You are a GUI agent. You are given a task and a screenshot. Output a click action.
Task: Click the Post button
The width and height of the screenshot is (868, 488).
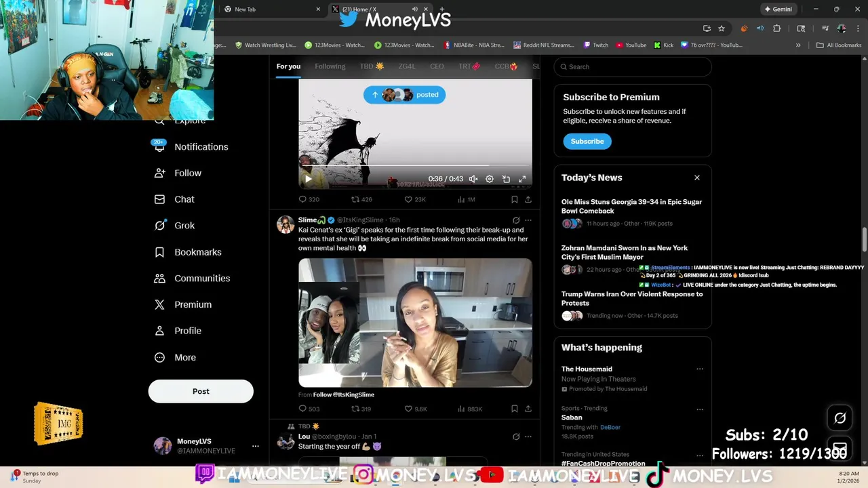point(201,391)
